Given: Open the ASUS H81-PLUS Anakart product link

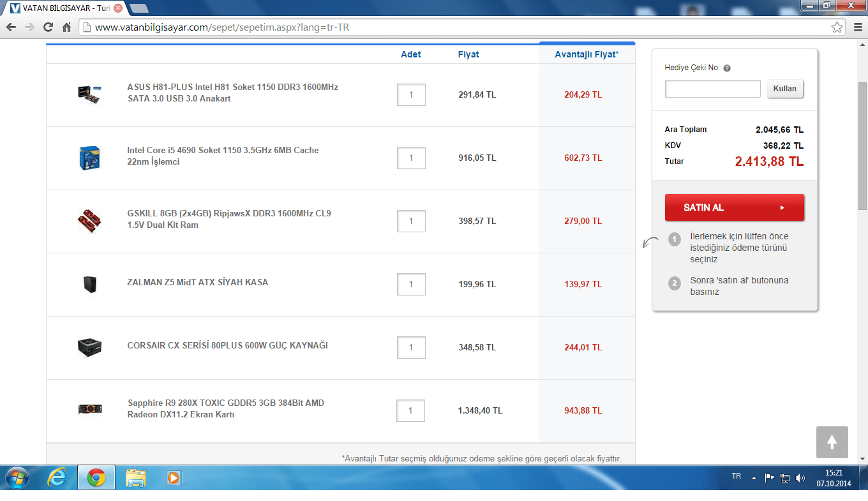Looking at the screenshot, I should [232, 93].
